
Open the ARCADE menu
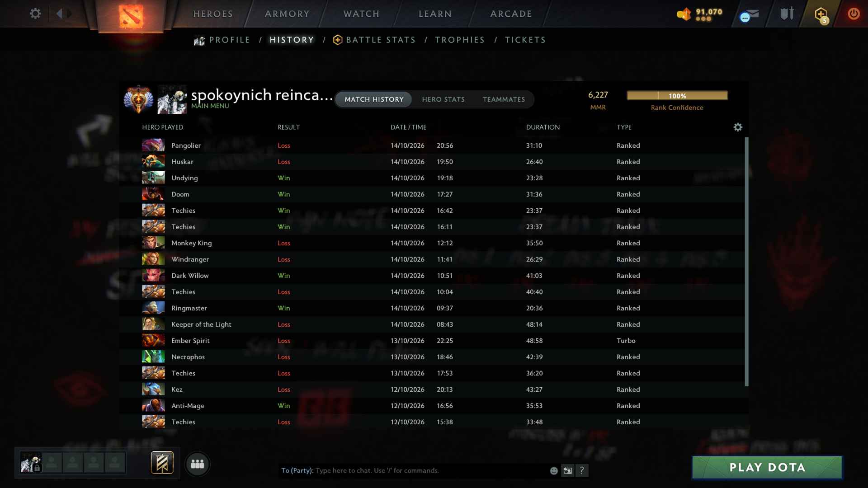point(511,14)
